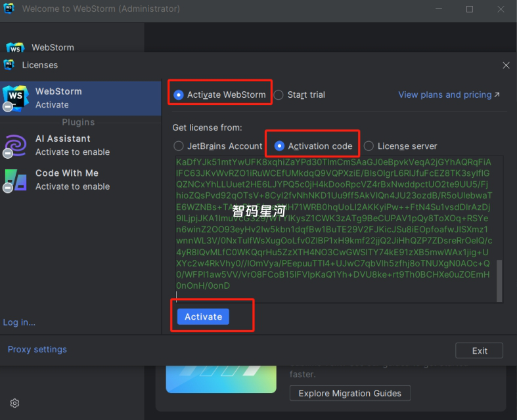Viewport: 517px width, 420px height.
Task: Select the Activate WebStorm radio button
Action: pos(179,95)
